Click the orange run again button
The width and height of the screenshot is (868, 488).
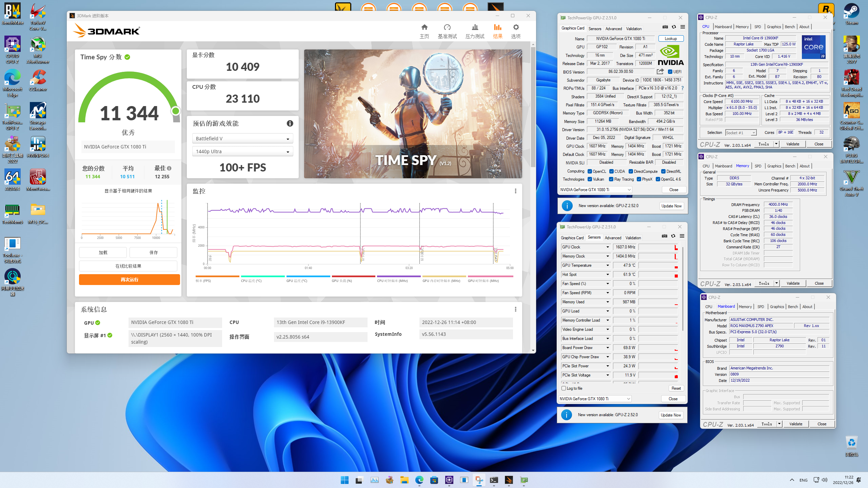point(129,280)
